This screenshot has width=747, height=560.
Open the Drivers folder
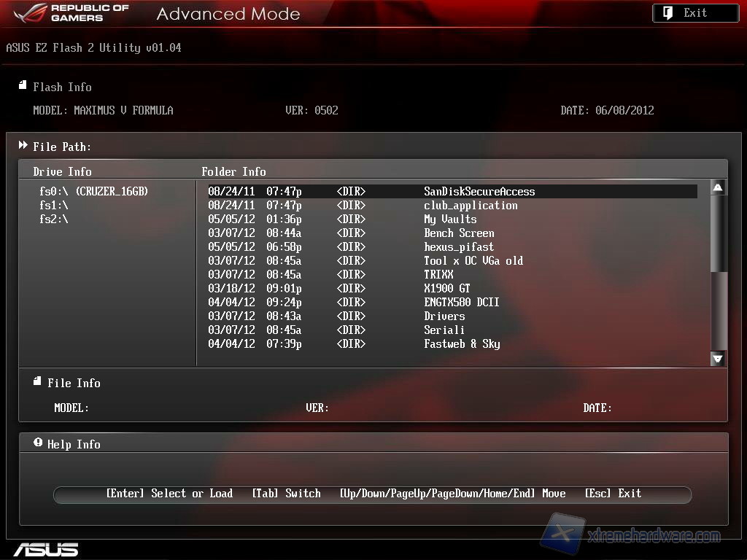coord(444,316)
